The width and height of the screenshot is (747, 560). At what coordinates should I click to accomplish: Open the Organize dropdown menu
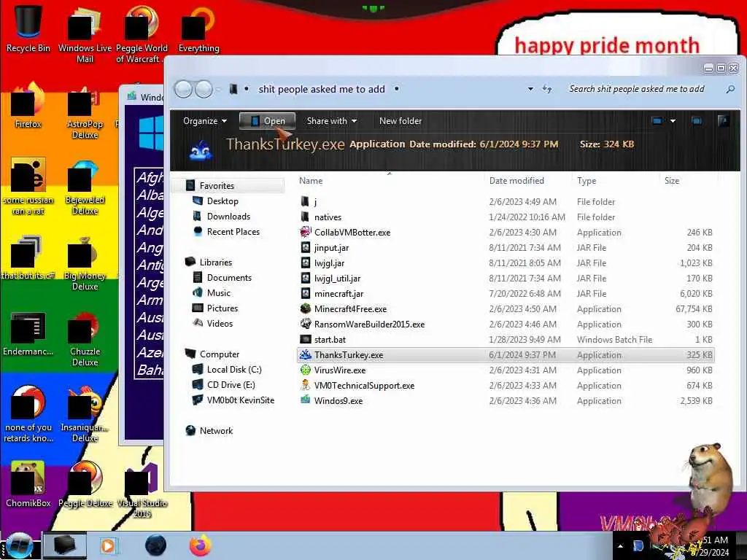click(x=205, y=121)
